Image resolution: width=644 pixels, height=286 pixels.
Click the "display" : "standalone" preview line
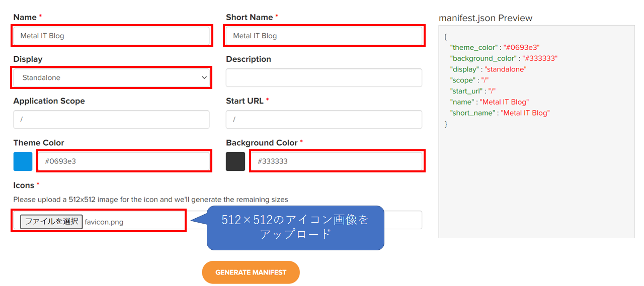pyautogui.click(x=488, y=69)
